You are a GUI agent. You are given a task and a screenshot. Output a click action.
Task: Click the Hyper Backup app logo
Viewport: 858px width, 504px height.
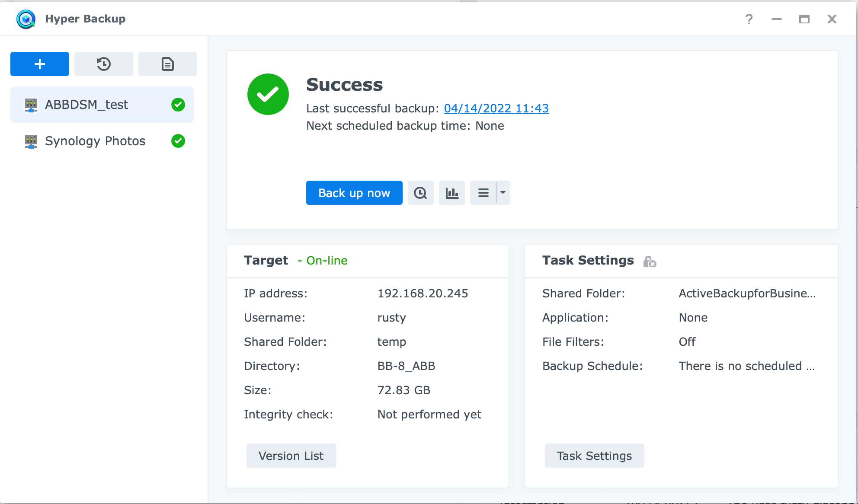coord(26,19)
